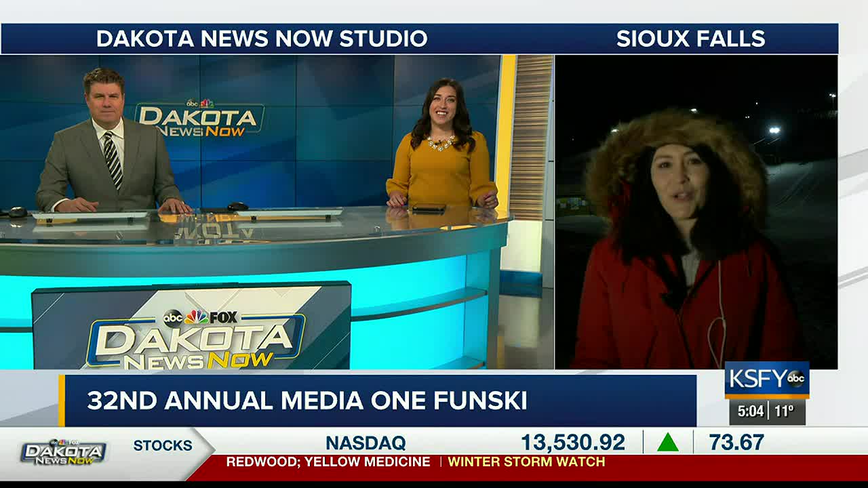The width and height of the screenshot is (868, 488).
Task: Click the 5:04 time display
Action: point(751,411)
